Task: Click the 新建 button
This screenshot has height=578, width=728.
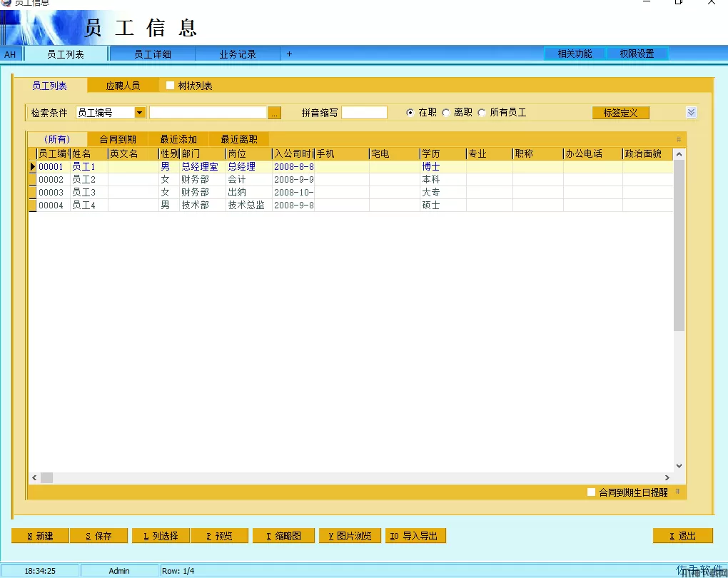Action: 40,536
